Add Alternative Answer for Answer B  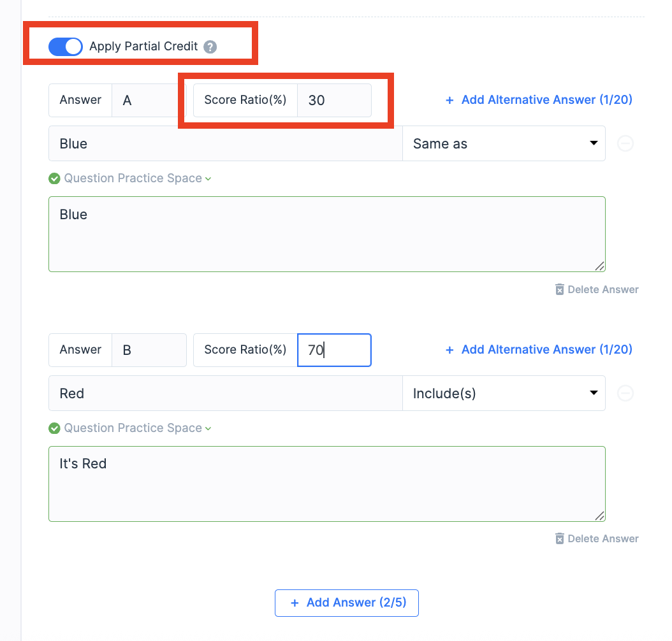pyautogui.click(x=539, y=350)
